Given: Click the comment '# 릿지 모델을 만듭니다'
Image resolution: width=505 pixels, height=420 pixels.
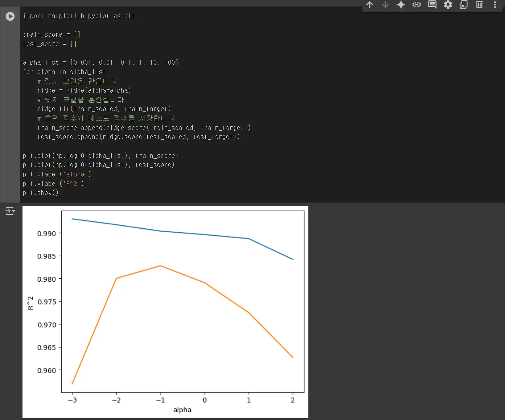Looking at the screenshot, I should click(77, 81).
